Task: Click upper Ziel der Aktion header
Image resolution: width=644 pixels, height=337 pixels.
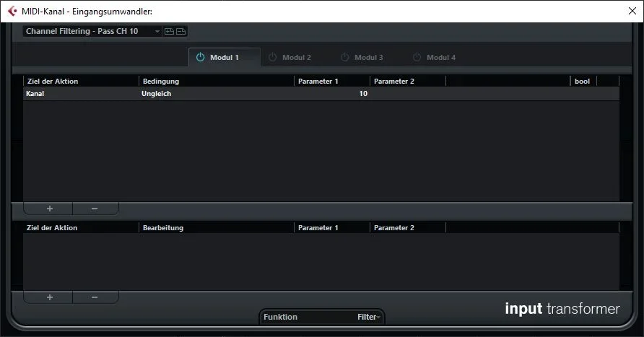Action: click(81, 82)
